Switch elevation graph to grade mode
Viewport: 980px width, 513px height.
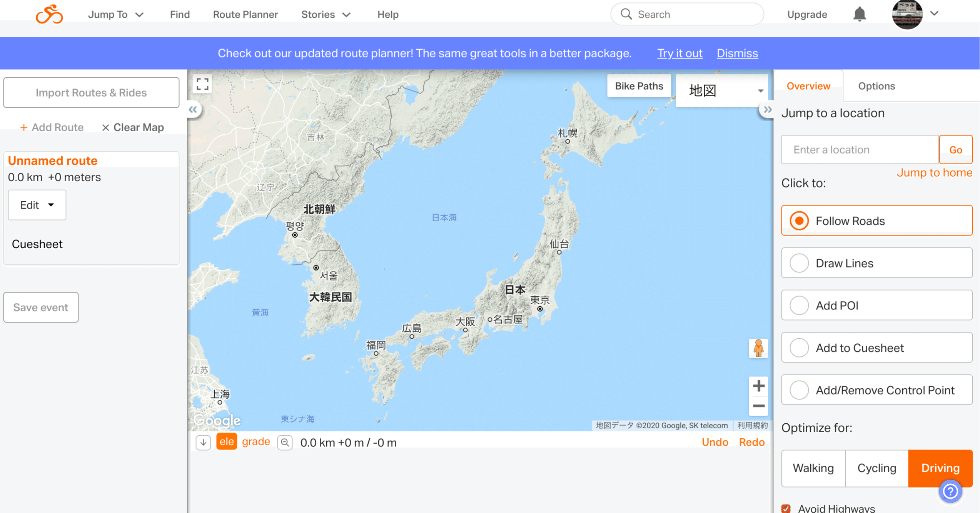tap(256, 442)
